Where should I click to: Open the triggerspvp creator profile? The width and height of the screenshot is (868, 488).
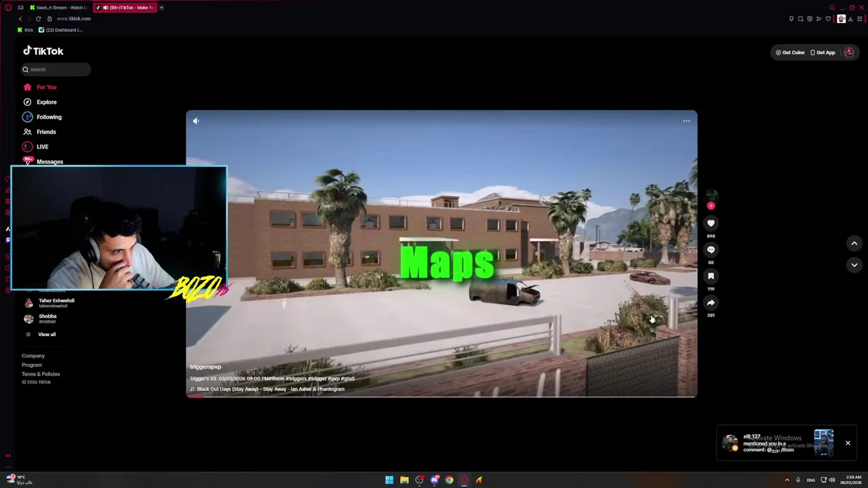point(205,367)
